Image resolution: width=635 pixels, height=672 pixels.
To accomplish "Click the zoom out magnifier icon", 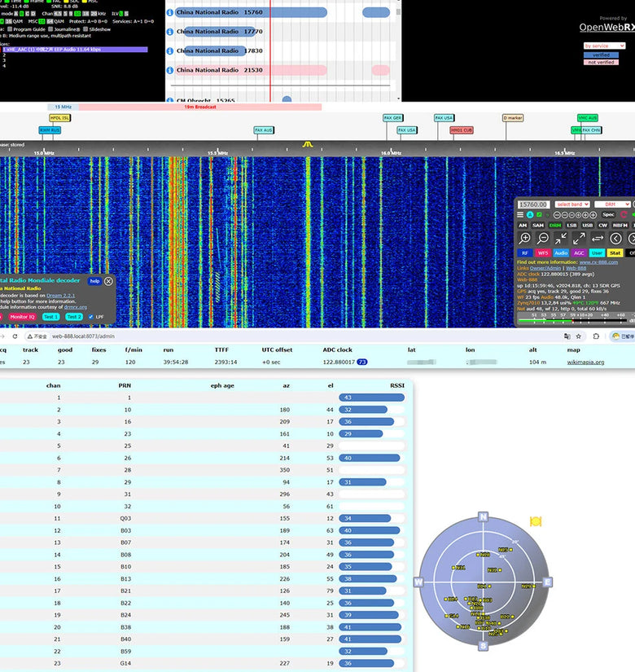I will (x=543, y=238).
